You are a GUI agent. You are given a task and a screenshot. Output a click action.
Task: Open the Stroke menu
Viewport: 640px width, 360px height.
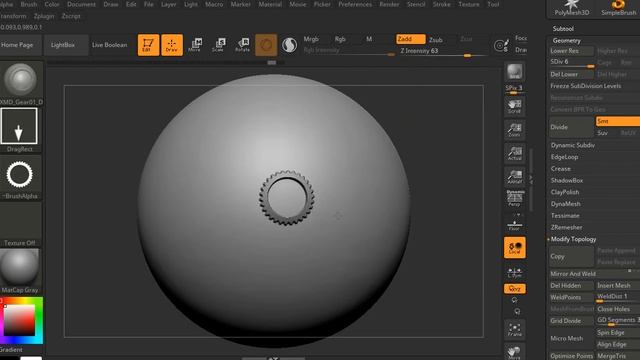click(442, 4)
